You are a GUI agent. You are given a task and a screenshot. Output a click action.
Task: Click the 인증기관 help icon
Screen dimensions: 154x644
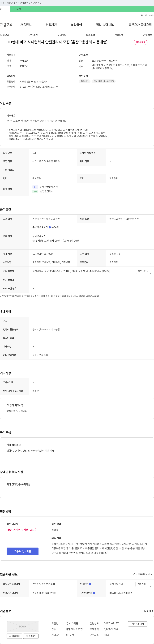(90, 584)
